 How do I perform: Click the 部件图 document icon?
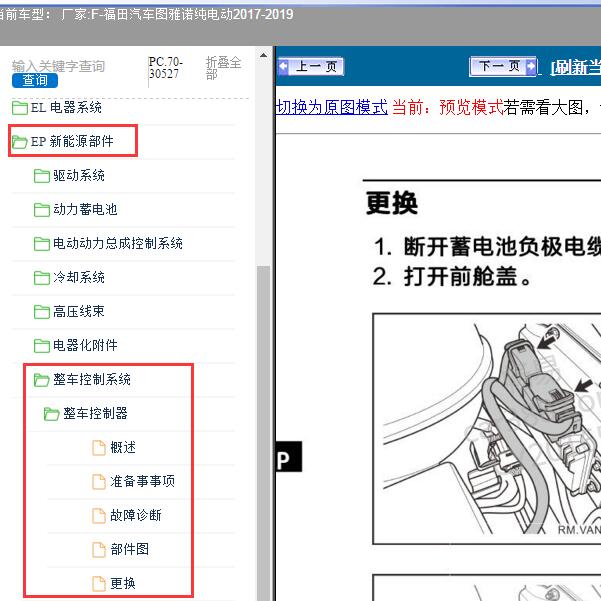(x=99, y=550)
